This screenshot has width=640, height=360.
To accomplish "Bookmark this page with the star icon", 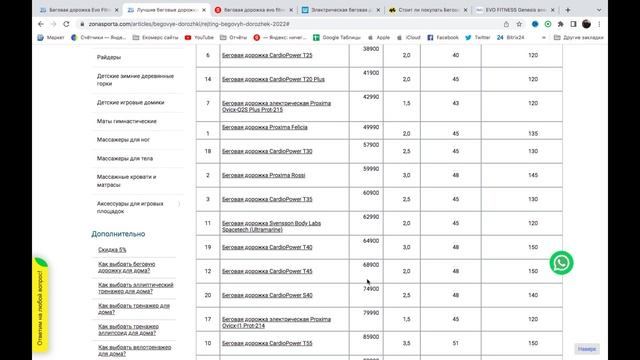I will [519, 24].
